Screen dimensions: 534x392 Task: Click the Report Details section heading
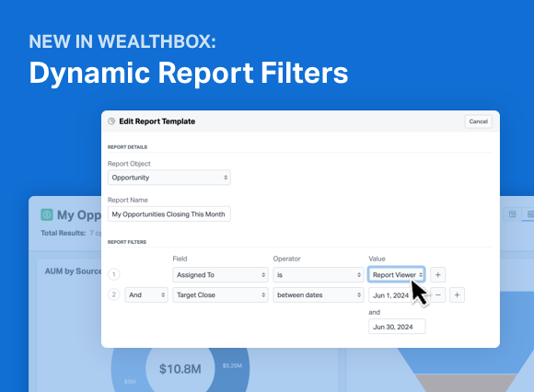[127, 147]
